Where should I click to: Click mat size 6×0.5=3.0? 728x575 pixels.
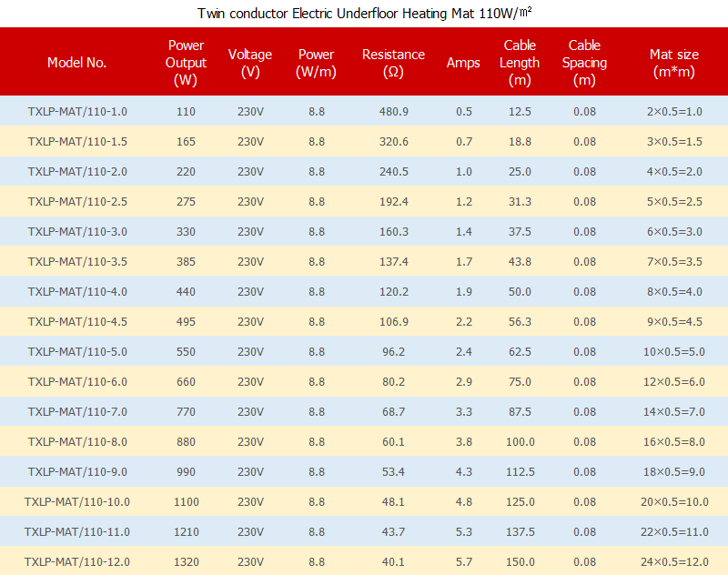tap(674, 232)
